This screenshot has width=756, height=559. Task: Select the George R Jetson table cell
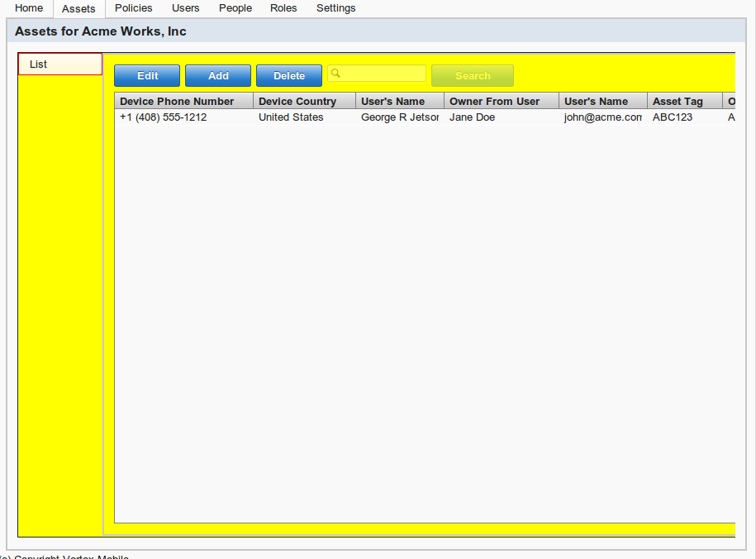pyautogui.click(x=400, y=117)
